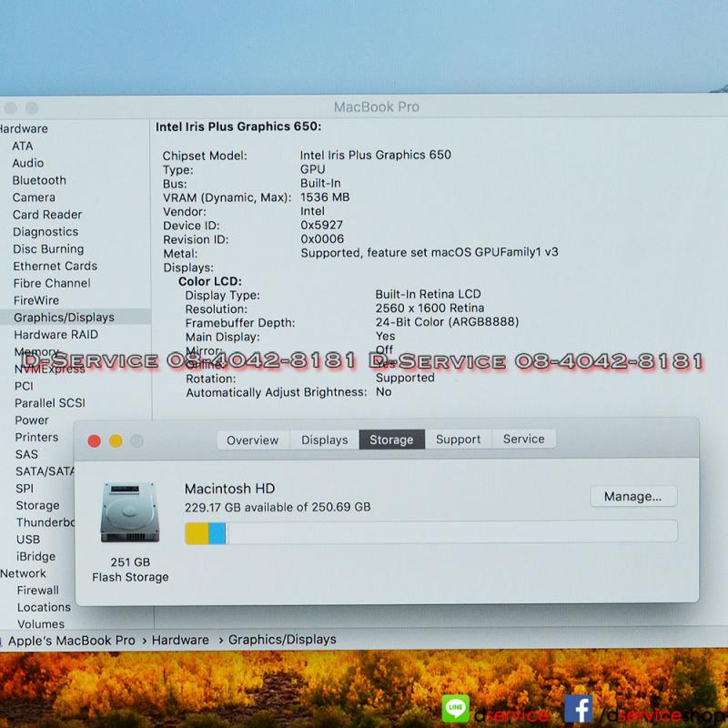
Task: Select ATA in the sidebar
Action: pos(23,146)
